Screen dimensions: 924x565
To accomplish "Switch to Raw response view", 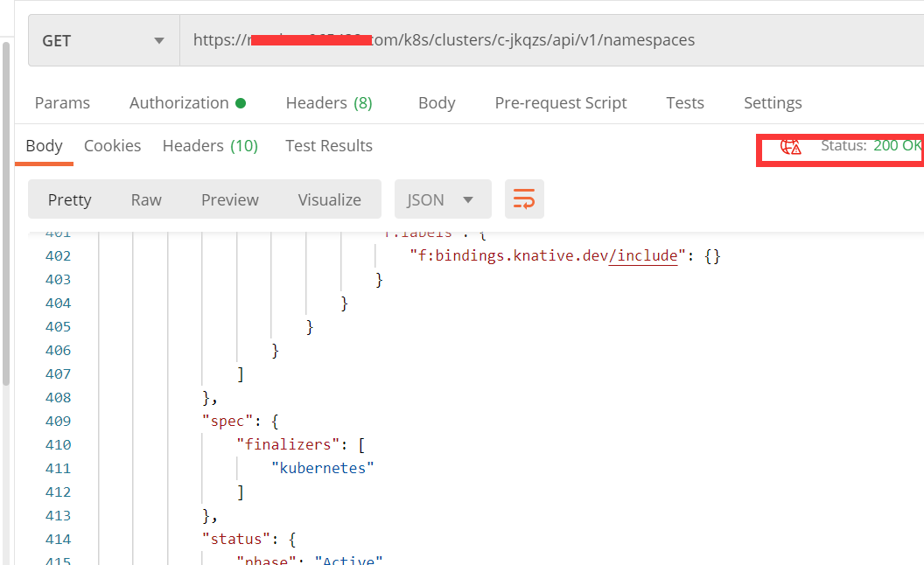I will 146,199.
